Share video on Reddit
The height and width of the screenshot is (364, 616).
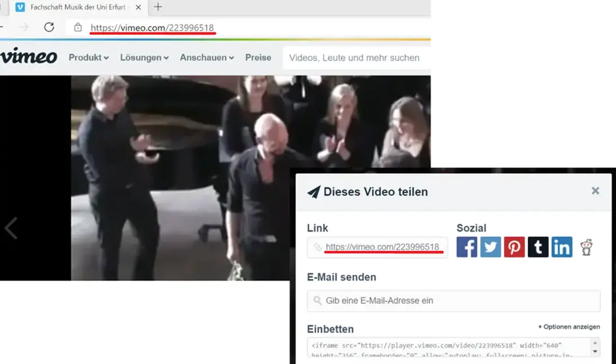(x=586, y=248)
